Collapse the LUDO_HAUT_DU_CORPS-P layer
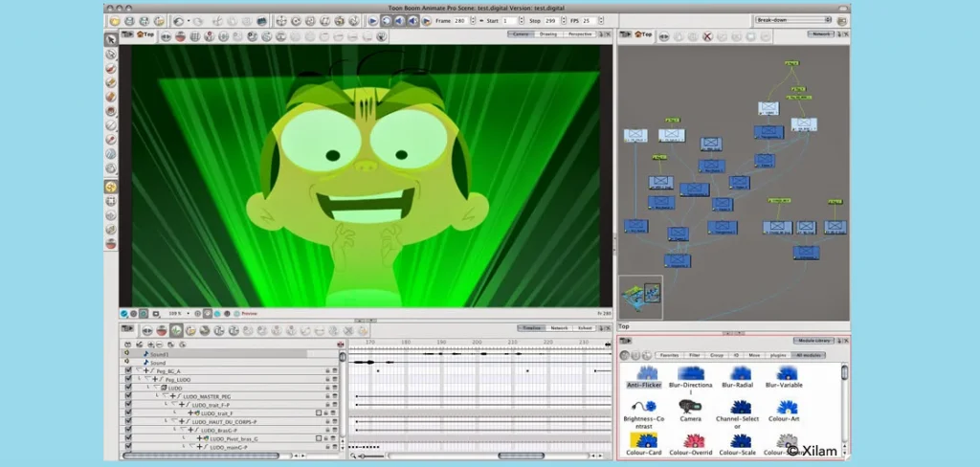Image resolution: width=980 pixels, height=467 pixels. click(174, 422)
